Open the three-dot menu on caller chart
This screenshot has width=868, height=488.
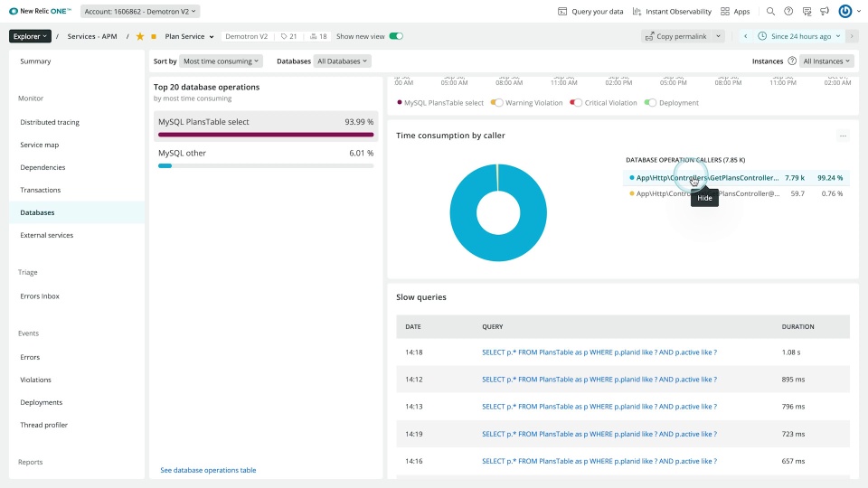click(x=843, y=136)
